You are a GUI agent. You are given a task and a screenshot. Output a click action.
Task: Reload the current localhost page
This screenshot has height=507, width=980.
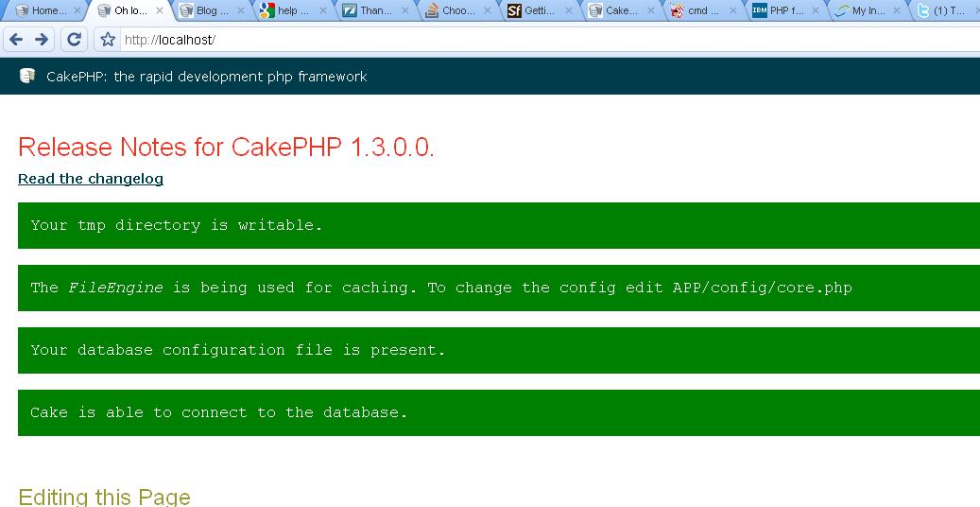(x=74, y=40)
